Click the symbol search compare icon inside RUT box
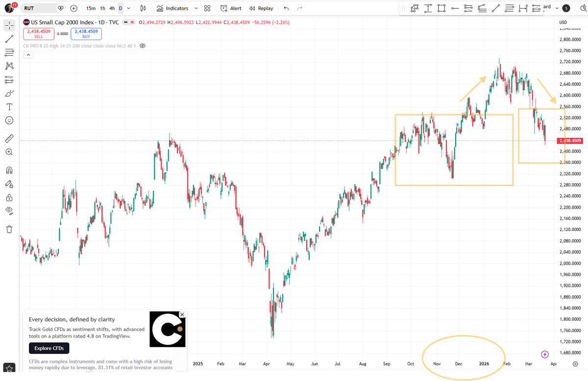588x381 pixels. [61, 8]
